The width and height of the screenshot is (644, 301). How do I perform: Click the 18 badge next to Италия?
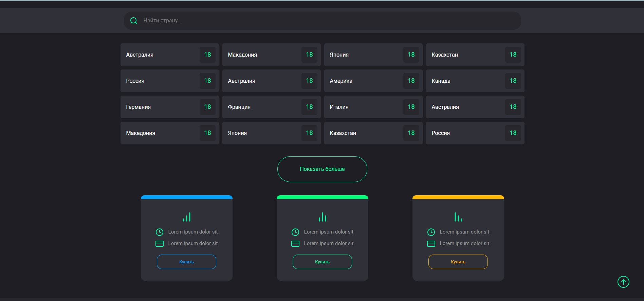tap(411, 107)
